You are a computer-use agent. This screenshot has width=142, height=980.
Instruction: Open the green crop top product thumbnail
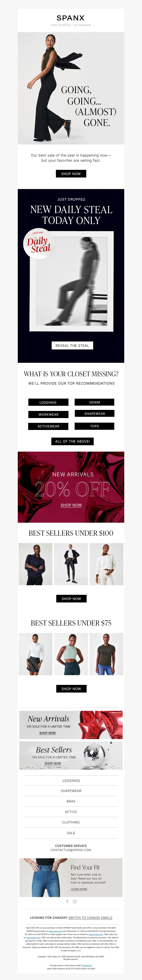pos(71,654)
